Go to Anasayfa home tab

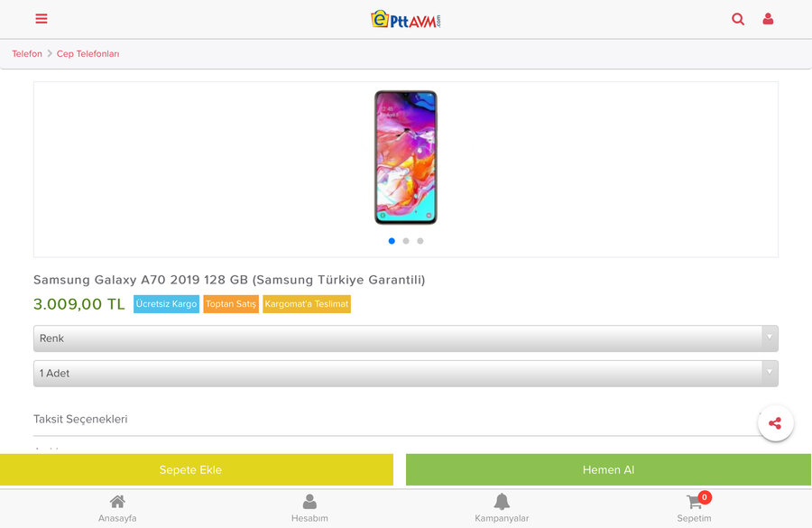coord(117,507)
